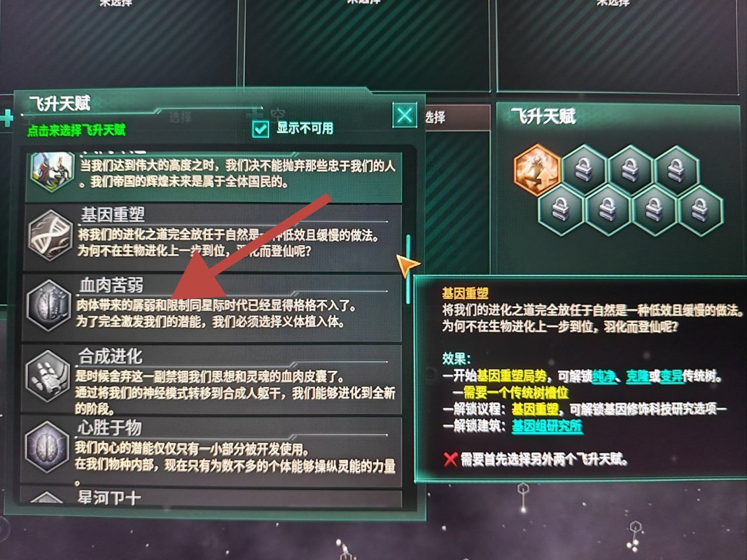
Task: Select the 合成进化 perk entry
Action: click(212, 379)
